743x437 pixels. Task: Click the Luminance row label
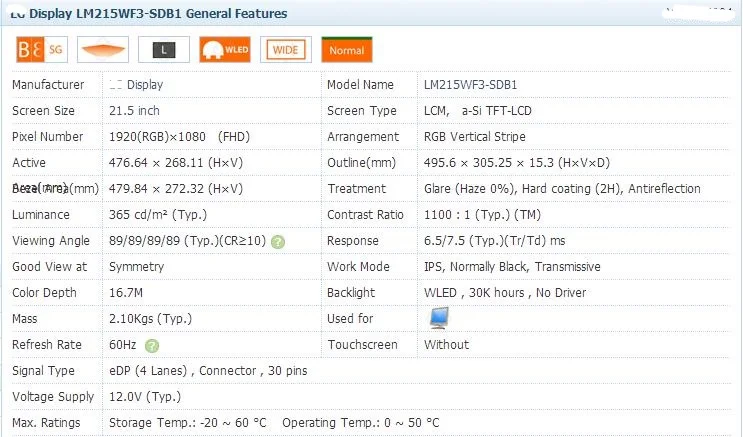coord(41,215)
